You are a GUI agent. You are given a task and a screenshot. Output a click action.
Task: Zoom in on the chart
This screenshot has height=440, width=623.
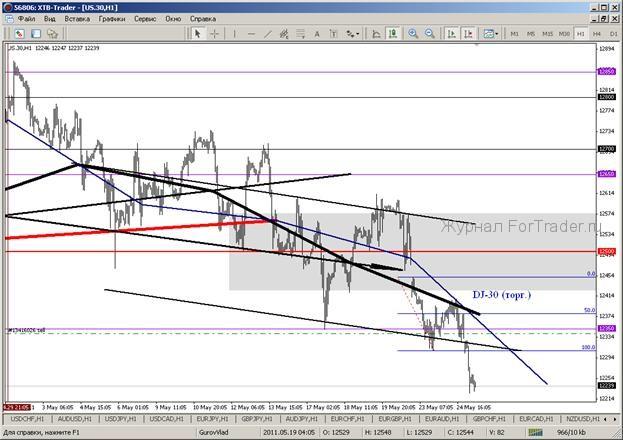[413, 34]
